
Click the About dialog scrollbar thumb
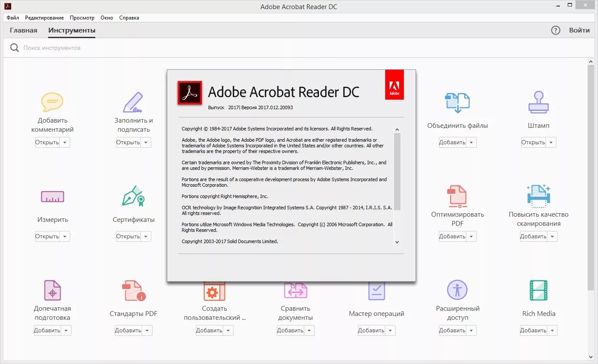pos(397,171)
